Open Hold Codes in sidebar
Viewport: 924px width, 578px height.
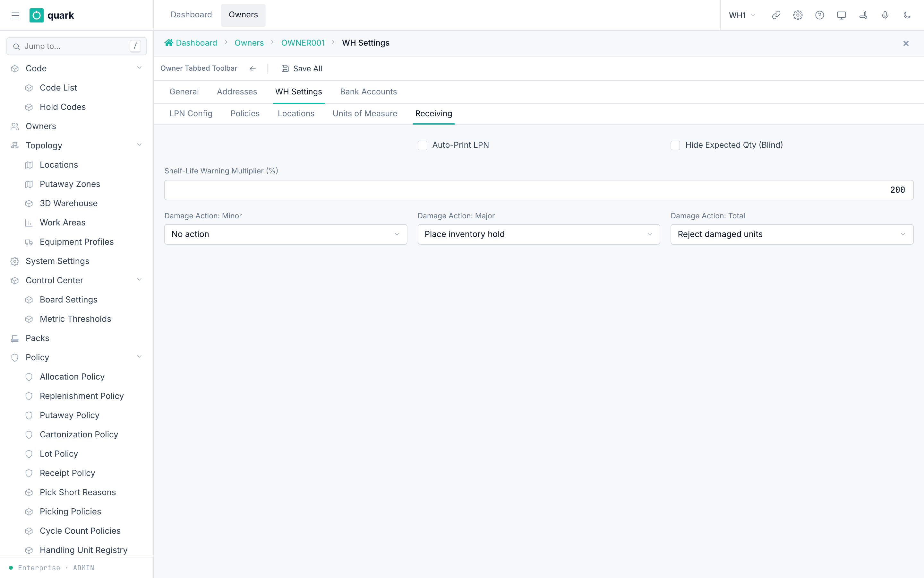click(x=63, y=107)
